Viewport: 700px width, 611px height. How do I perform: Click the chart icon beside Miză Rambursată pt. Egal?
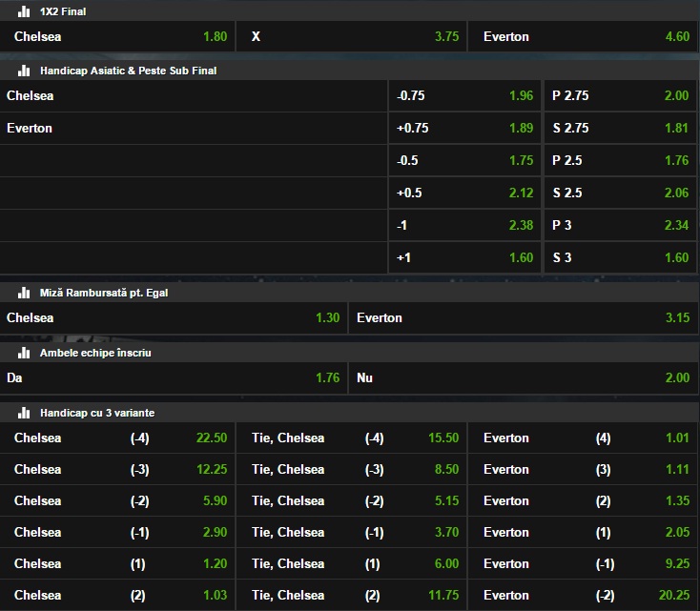[x=24, y=293]
